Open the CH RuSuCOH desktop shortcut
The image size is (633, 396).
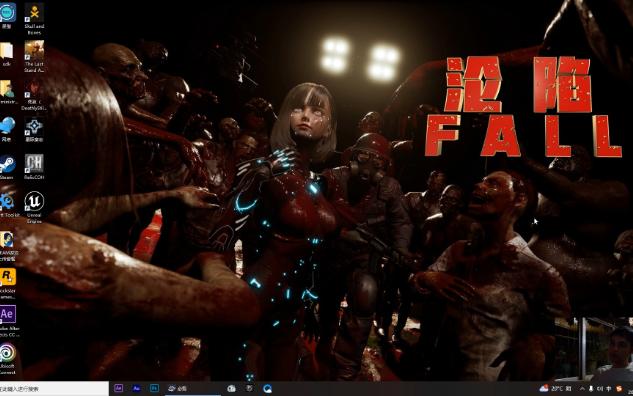pos(34,166)
